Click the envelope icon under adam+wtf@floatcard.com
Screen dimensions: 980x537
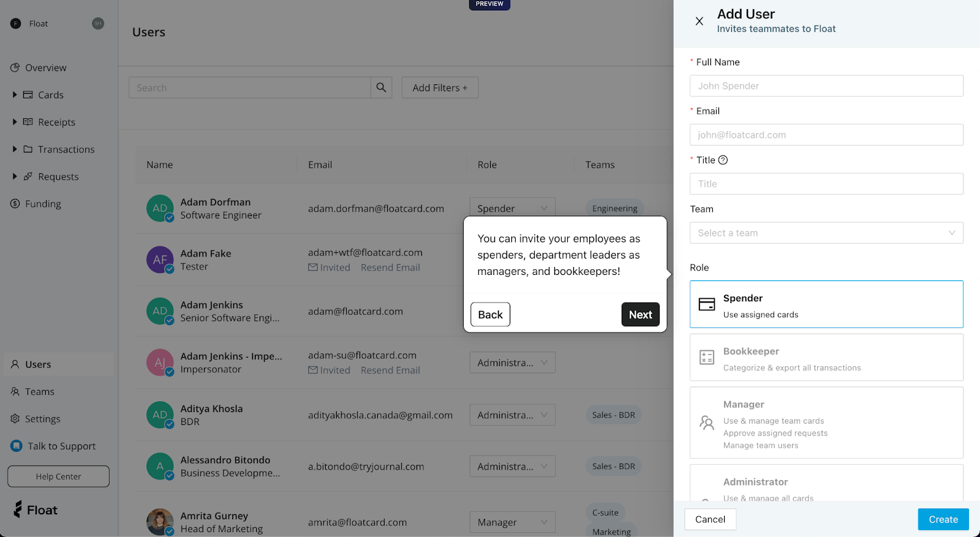coord(313,267)
